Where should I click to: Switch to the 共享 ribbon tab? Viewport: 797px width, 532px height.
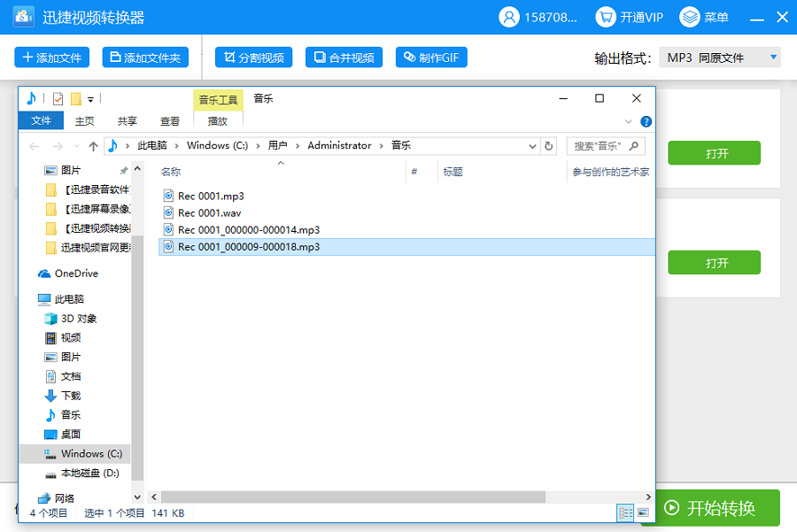127,121
